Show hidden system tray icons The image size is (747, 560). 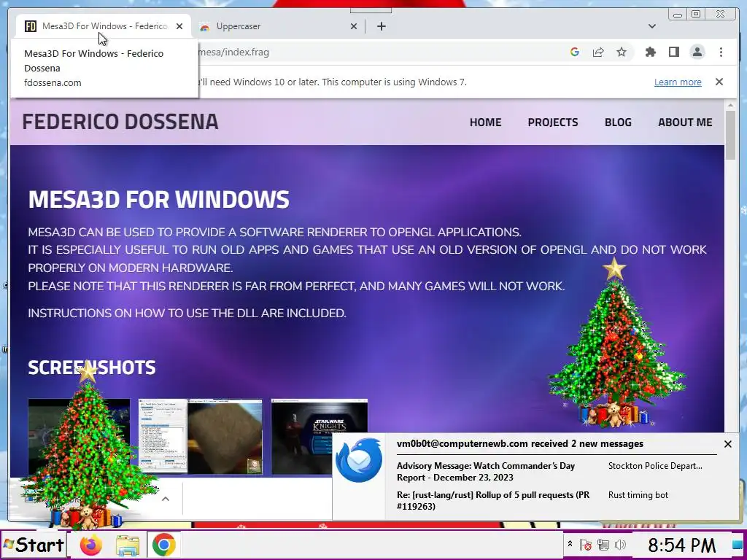569,543
